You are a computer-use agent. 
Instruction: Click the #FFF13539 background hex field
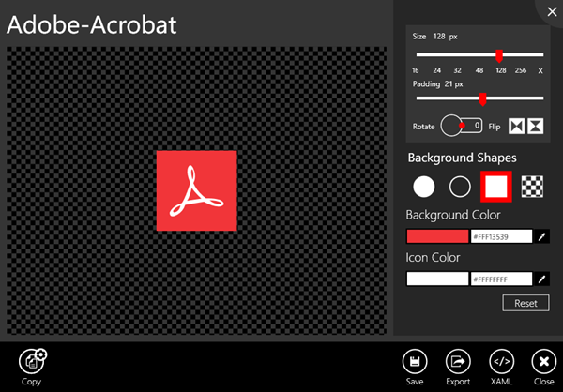tap(501, 236)
